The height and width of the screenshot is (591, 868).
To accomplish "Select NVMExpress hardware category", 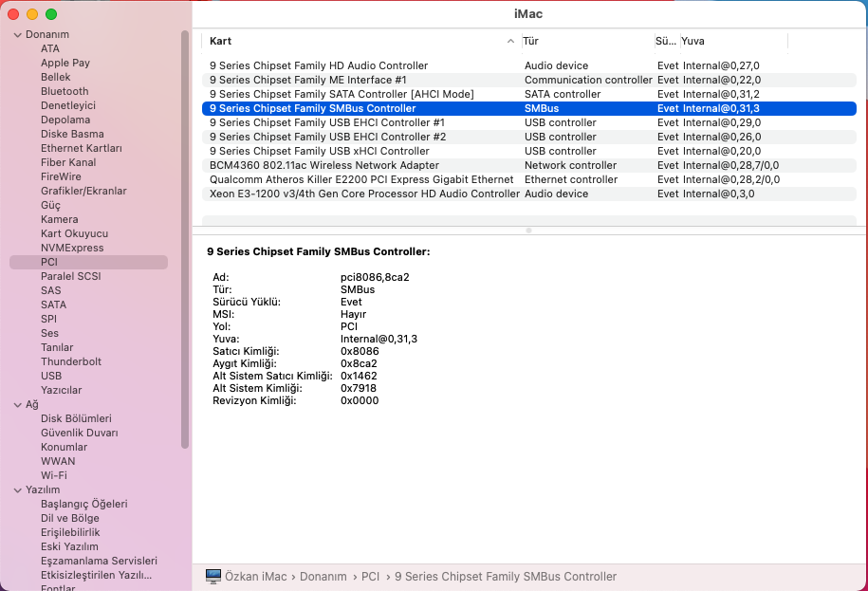I will pos(72,248).
